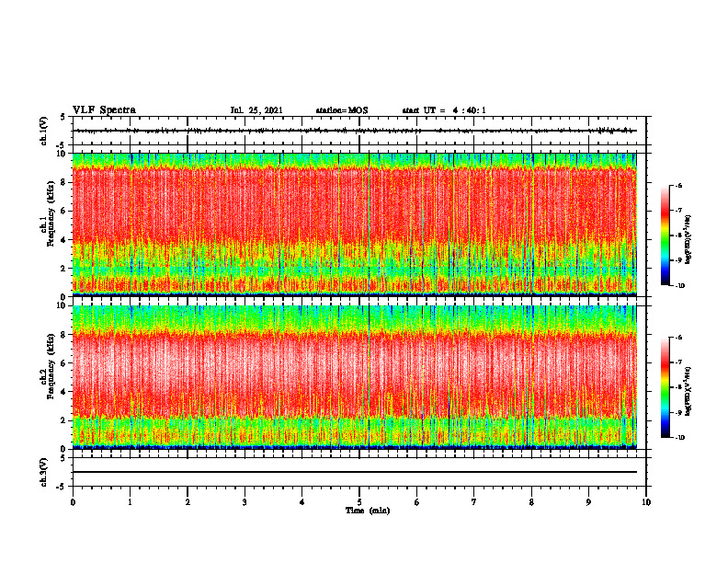Click the "-10" label on ch.1 colorbar
The width and height of the screenshot is (728, 563).
[680, 286]
